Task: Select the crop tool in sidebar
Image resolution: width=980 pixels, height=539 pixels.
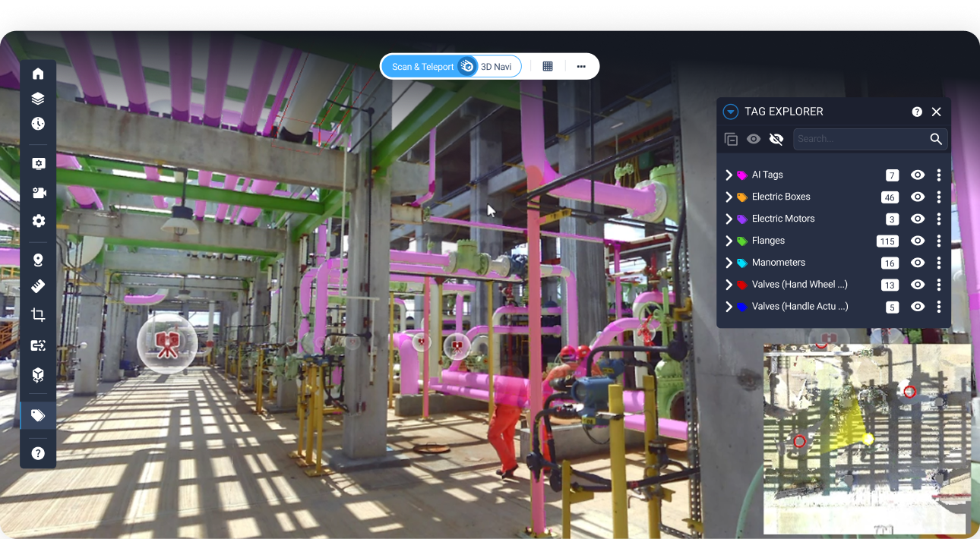Action: (38, 314)
